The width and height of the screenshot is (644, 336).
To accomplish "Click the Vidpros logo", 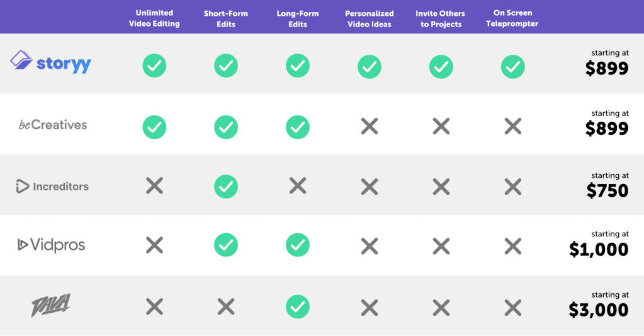I will [51, 245].
